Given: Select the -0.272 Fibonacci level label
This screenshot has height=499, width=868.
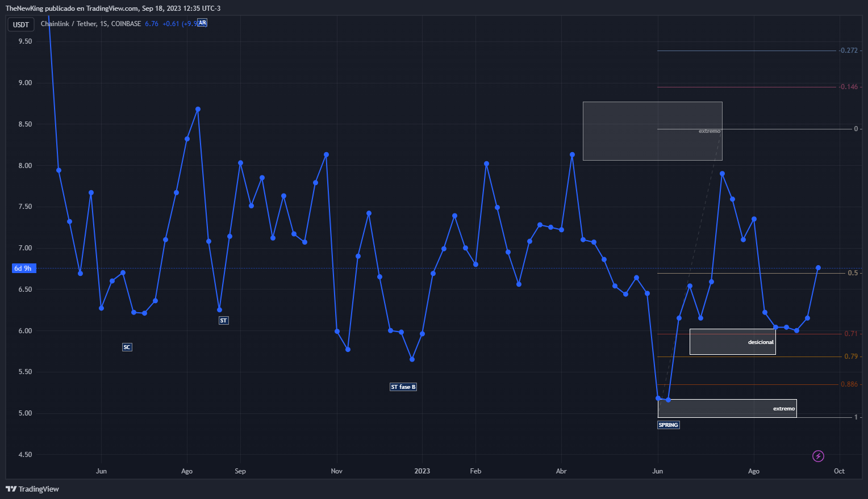Looking at the screenshot, I should 849,51.
